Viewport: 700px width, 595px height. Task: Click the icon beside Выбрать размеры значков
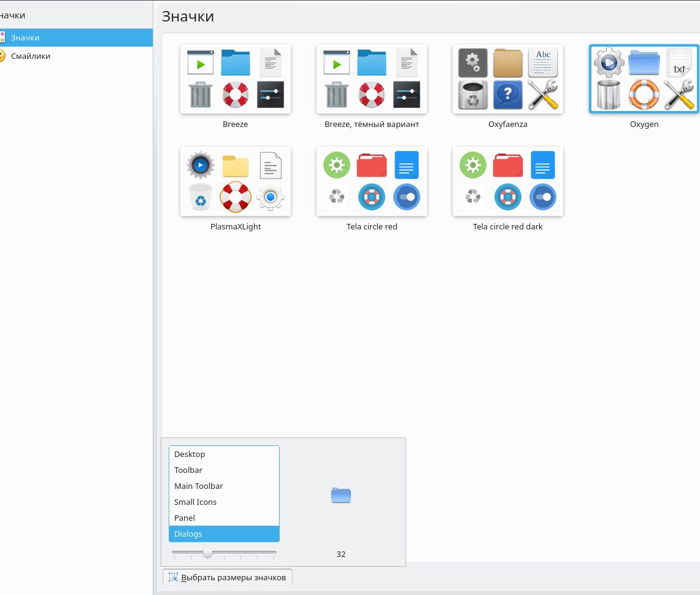tap(173, 577)
